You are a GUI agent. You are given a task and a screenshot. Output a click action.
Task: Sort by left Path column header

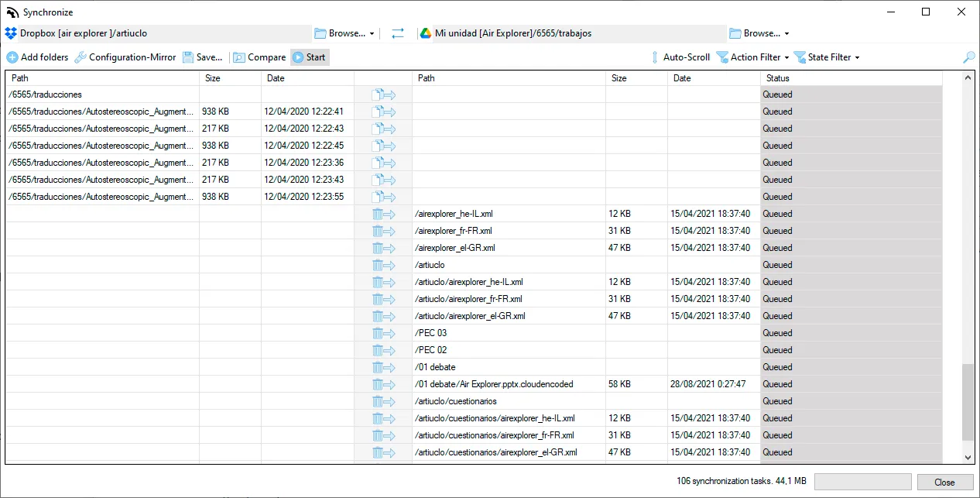(102, 78)
